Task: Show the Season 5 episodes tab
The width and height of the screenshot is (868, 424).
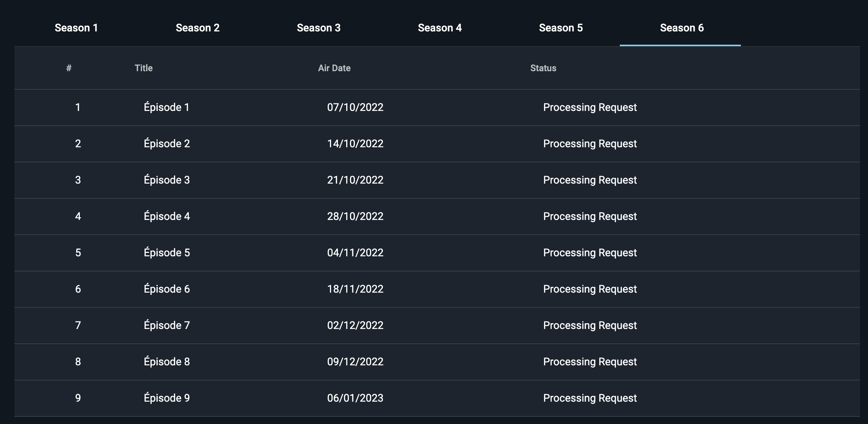Action: click(x=561, y=28)
